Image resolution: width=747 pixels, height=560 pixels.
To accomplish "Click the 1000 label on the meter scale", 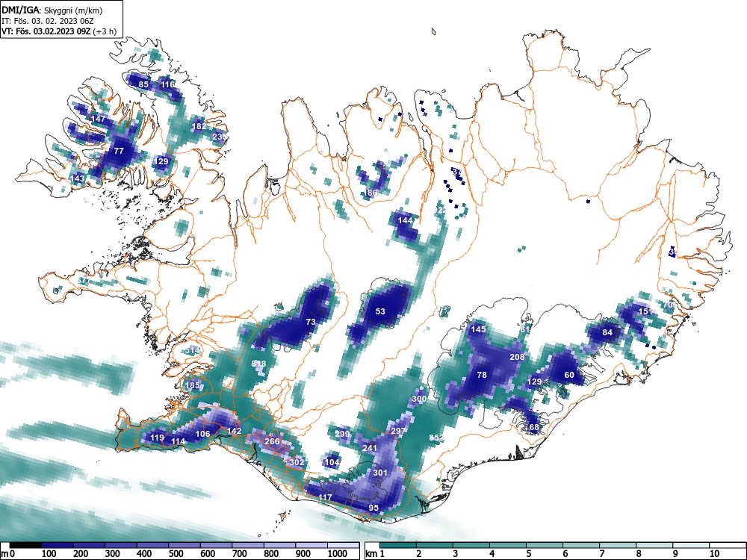I will [338, 554].
